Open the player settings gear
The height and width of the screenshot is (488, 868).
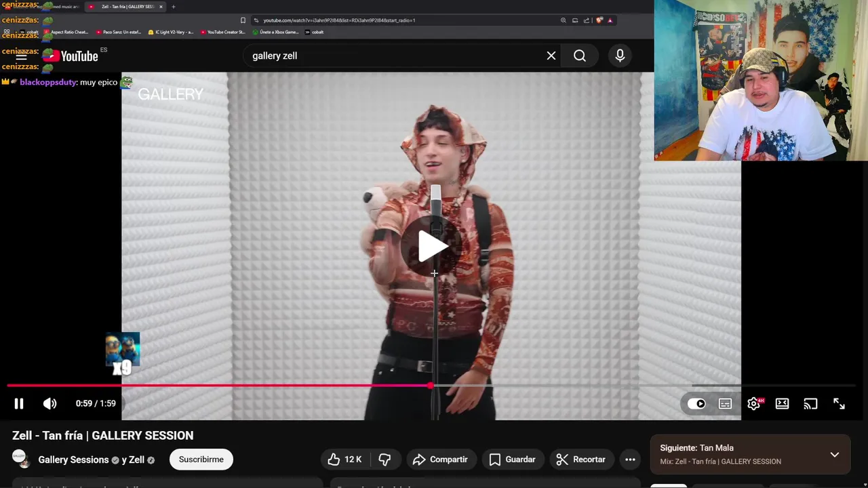(x=754, y=404)
